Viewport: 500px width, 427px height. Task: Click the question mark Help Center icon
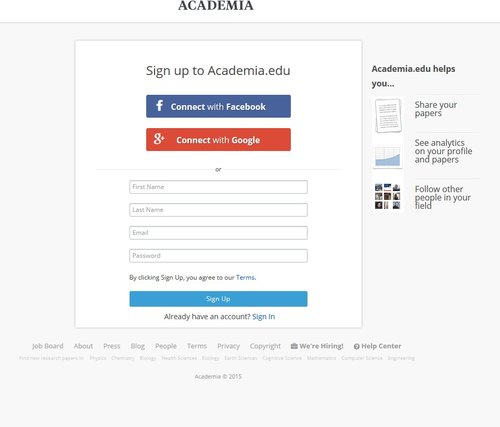(356, 346)
